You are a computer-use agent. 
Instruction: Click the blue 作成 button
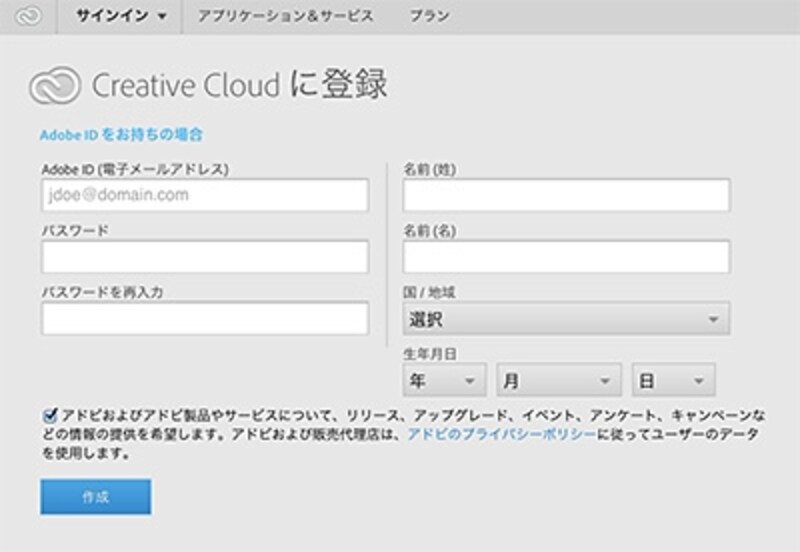[96, 496]
